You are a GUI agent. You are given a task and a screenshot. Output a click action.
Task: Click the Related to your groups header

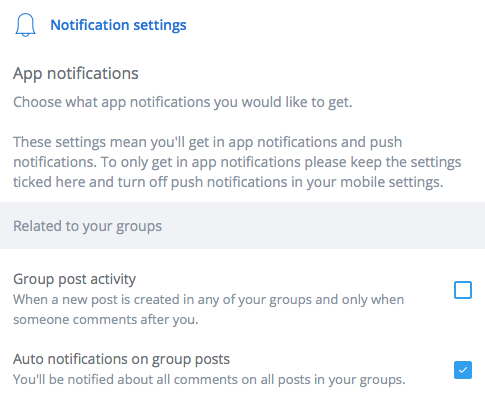87,226
